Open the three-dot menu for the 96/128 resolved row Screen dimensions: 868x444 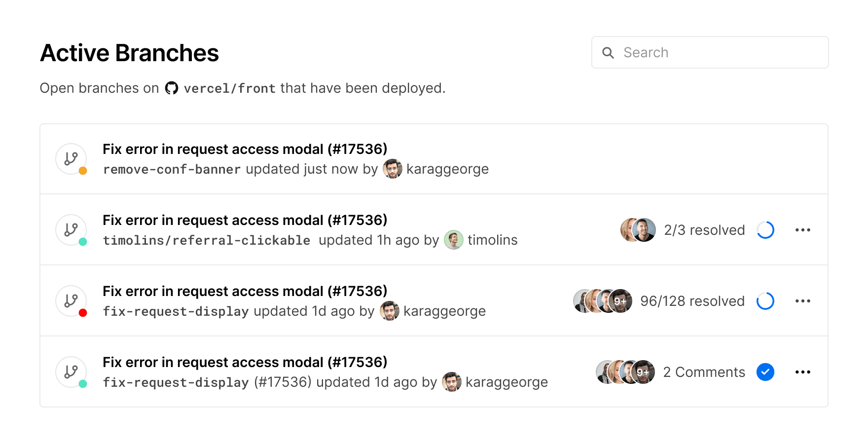[x=803, y=301]
